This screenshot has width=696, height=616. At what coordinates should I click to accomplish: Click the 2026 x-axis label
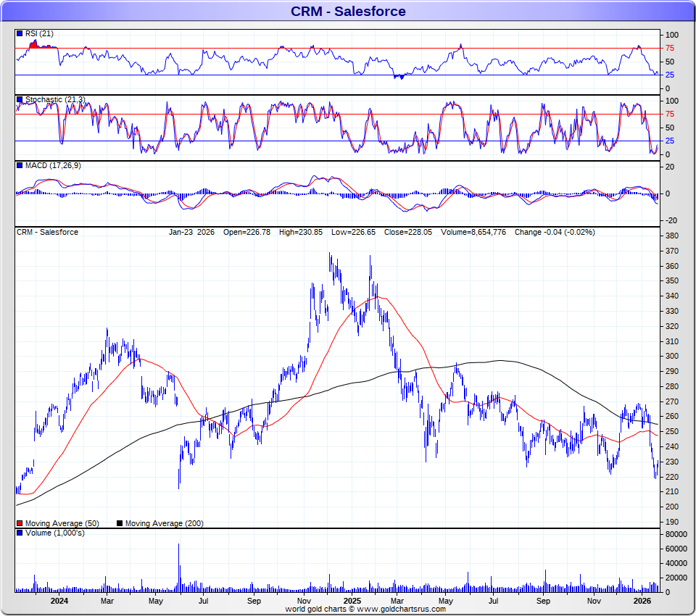[642, 601]
